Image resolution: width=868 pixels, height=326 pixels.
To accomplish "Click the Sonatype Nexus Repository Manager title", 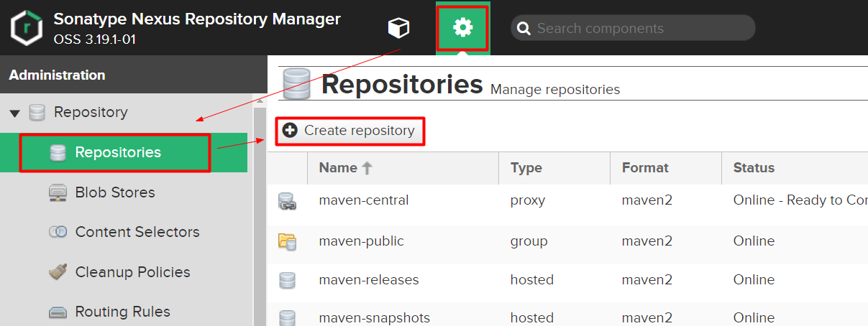I will (x=197, y=19).
